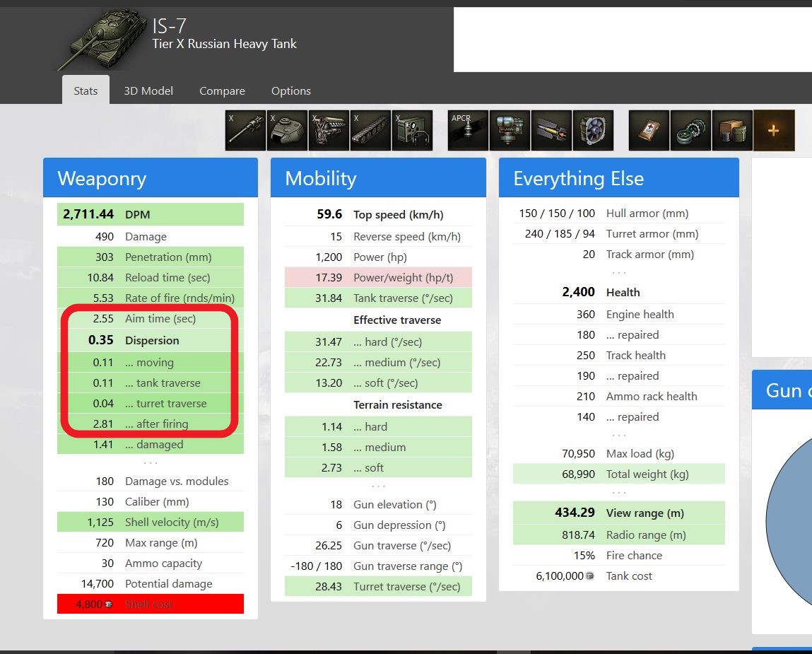Open the Options tab

pyautogui.click(x=291, y=91)
